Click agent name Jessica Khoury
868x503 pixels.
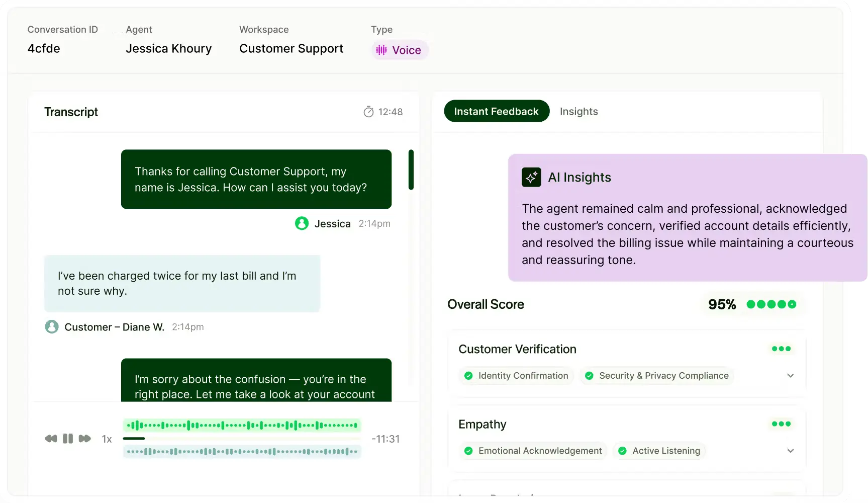click(169, 48)
